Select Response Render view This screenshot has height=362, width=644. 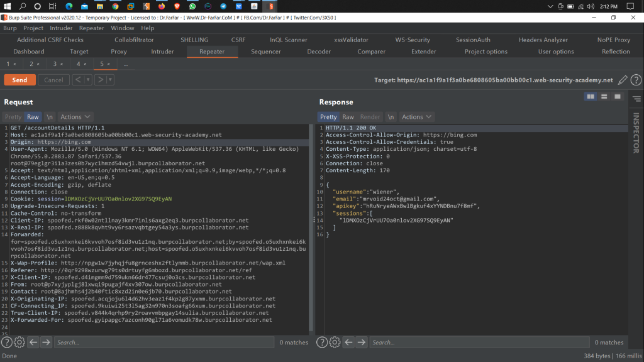click(x=370, y=117)
